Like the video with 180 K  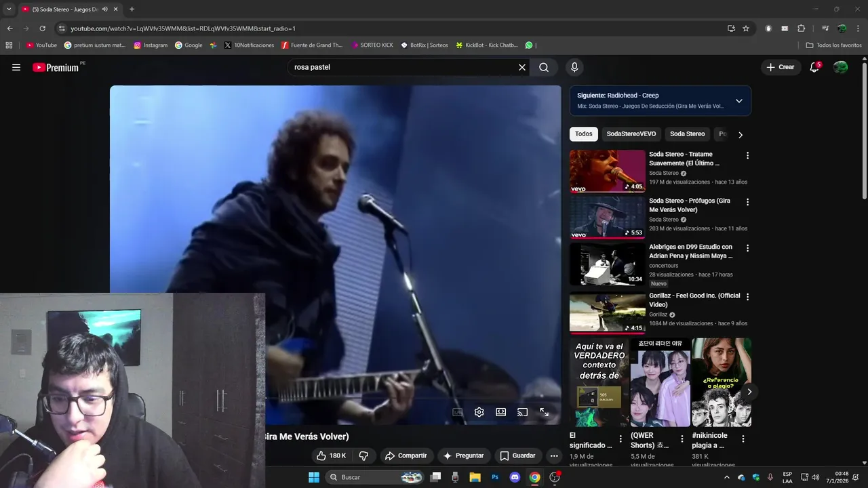[x=332, y=456]
